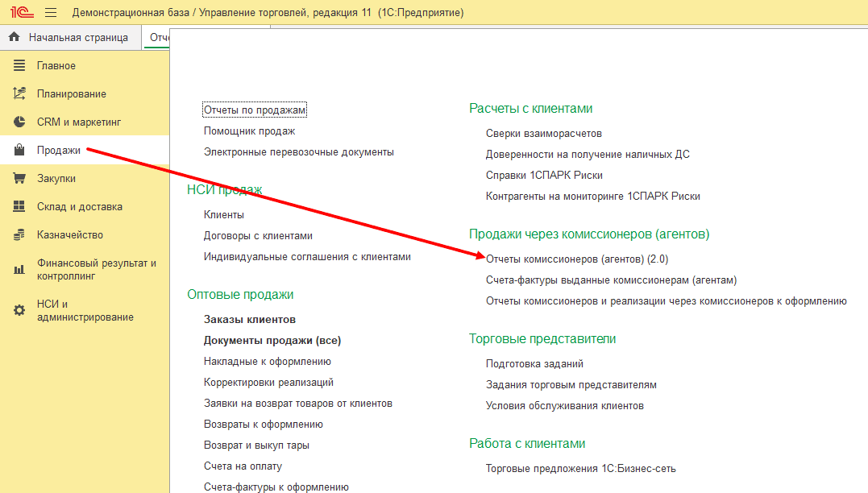Open Доверенности на получение наличных ДС
The height and width of the screenshot is (493, 868).
[588, 155]
